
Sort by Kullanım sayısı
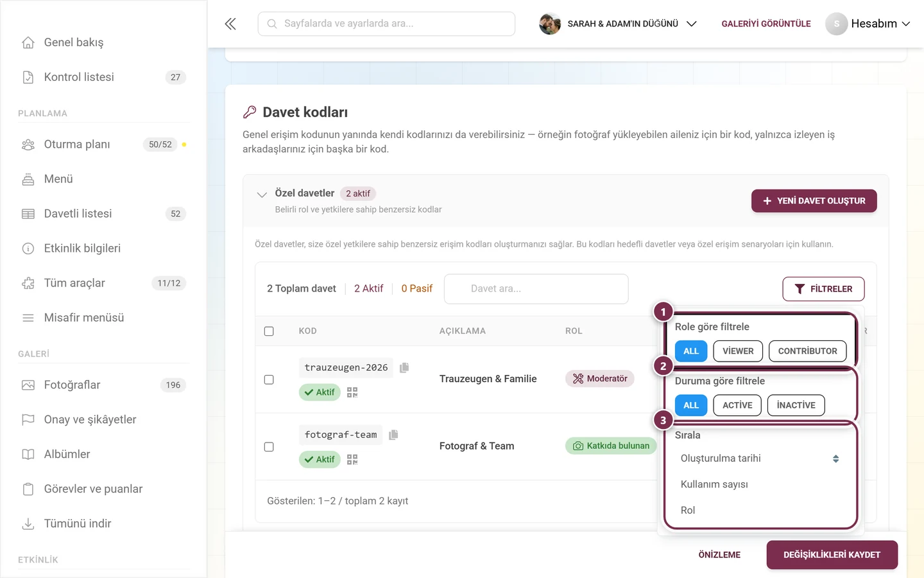(x=760, y=484)
